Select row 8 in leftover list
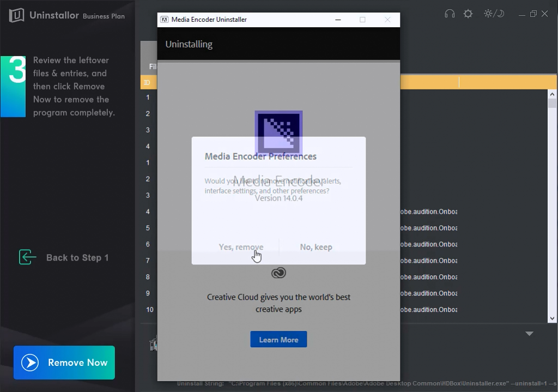 coord(148,277)
